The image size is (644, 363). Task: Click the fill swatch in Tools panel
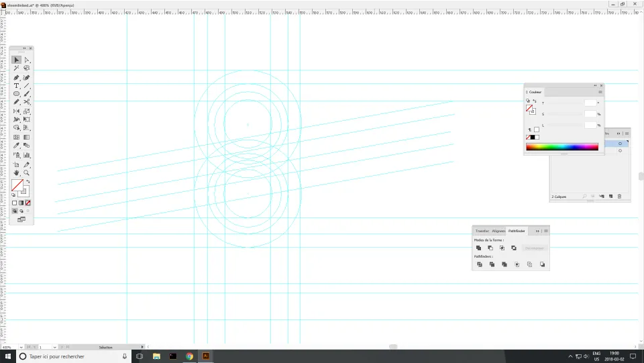(17, 185)
